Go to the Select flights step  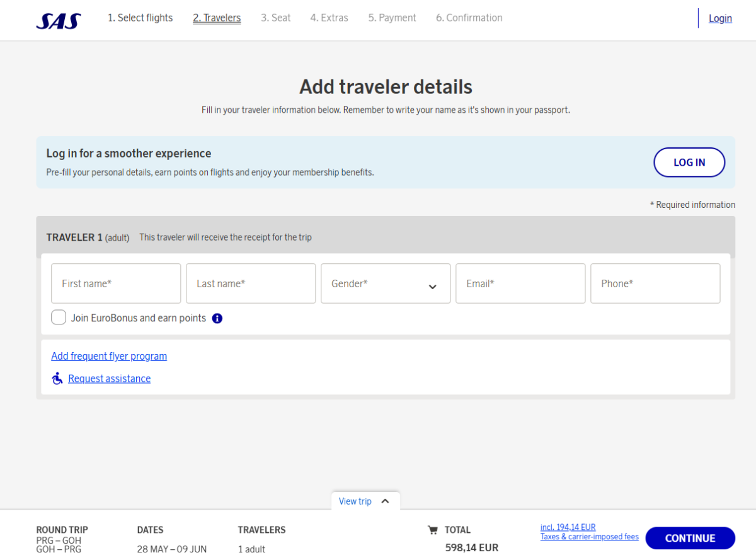click(x=140, y=18)
